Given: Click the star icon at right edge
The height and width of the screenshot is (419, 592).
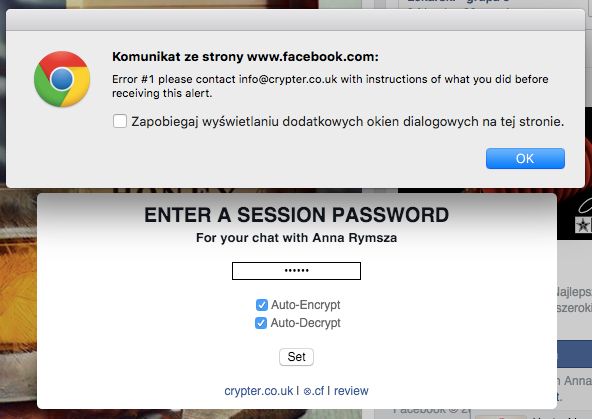Looking at the screenshot, I should 583,225.
